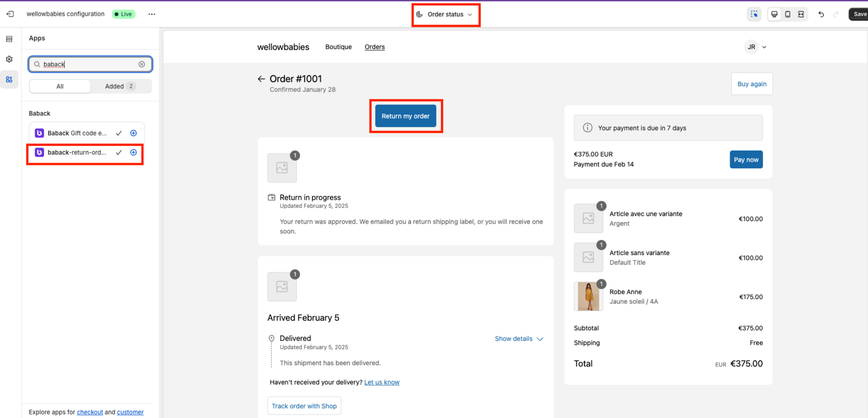Click the Live status badge
This screenshot has width=868, height=418.
click(x=124, y=14)
